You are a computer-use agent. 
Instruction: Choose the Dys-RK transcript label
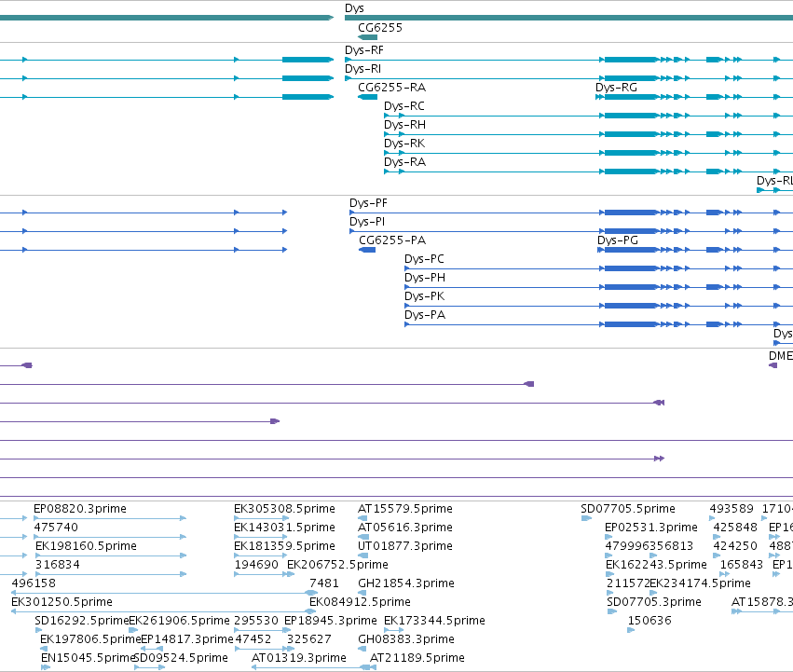tap(404, 144)
